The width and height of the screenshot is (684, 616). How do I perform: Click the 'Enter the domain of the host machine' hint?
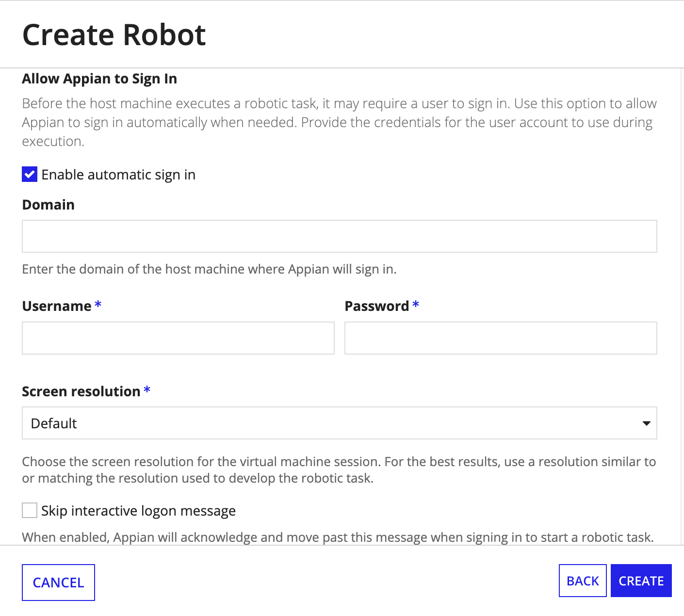[210, 269]
